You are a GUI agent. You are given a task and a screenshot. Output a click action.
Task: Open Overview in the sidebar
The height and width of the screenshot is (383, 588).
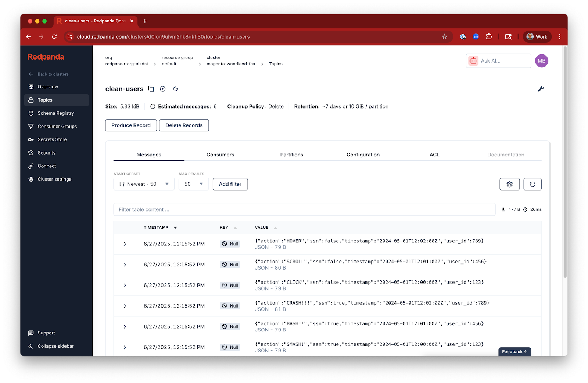pos(57,87)
